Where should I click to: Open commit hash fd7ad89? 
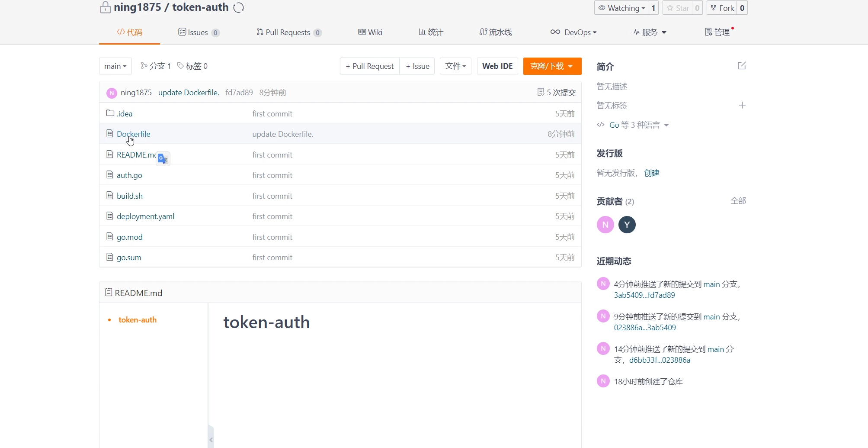pyautogui.click(x=239, y=92)
